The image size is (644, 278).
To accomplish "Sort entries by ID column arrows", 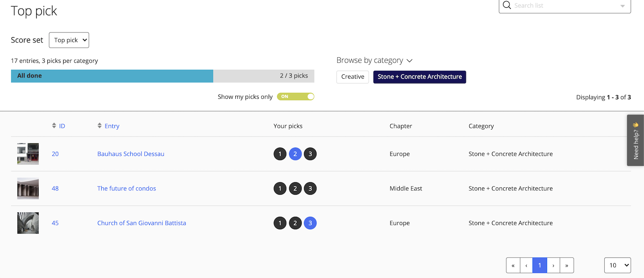I will click(x=54, y=126).
